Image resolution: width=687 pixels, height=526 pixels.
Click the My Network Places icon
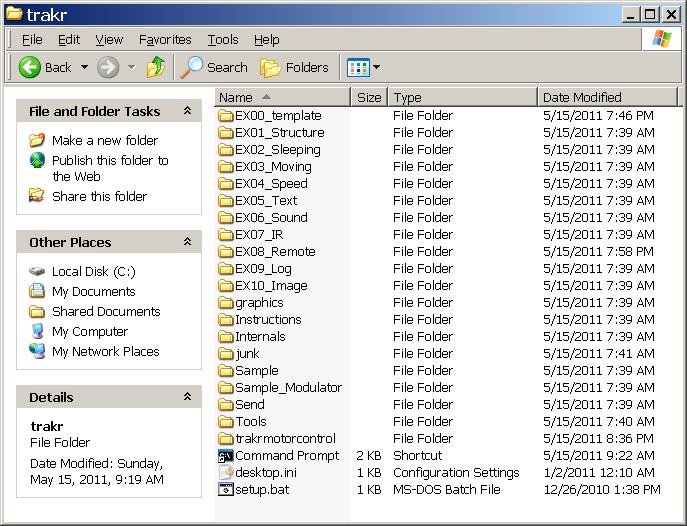[37, 351]
